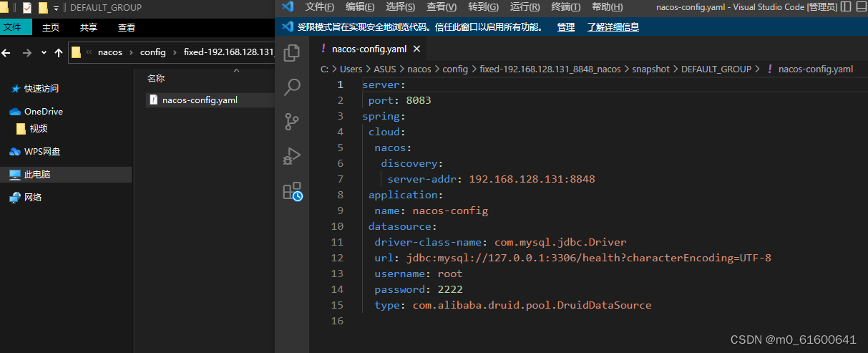Open VS Code 终端(T) menu
Screen dimensions: 868x353
coord(566,7)
